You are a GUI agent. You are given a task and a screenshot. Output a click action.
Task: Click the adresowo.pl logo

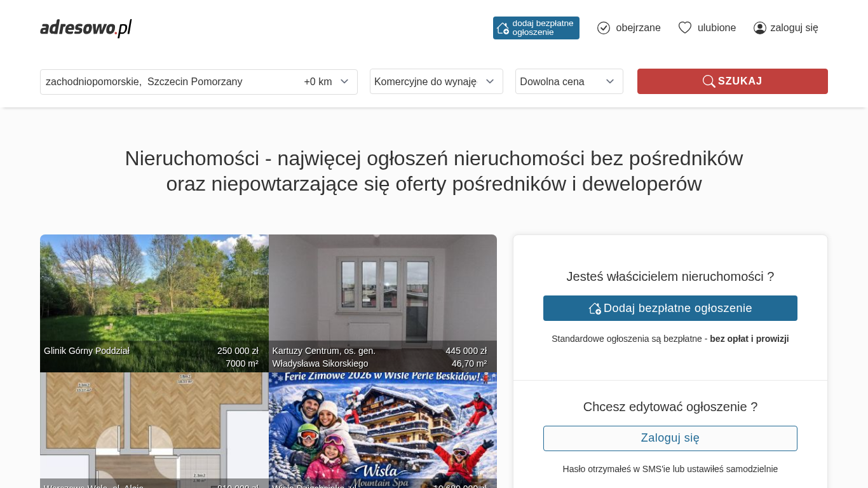point(86,28)
